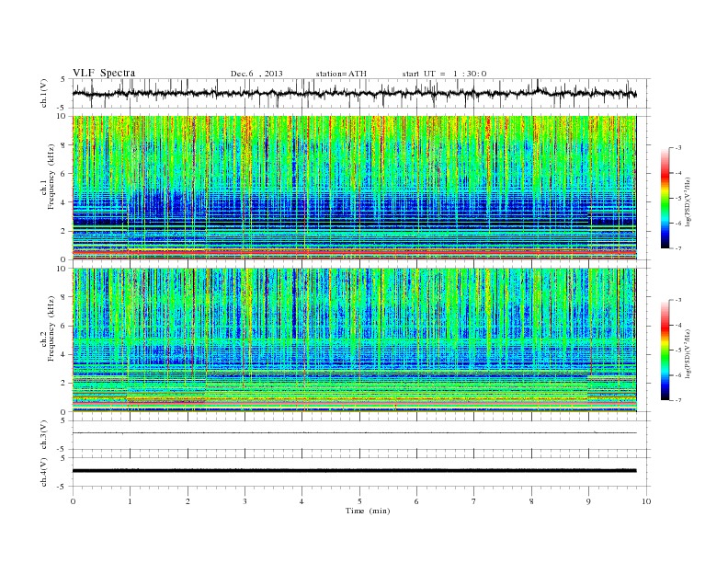728x563 pixels.
Task: Click the time axis tick label '0'
Action: click(73, 501)
